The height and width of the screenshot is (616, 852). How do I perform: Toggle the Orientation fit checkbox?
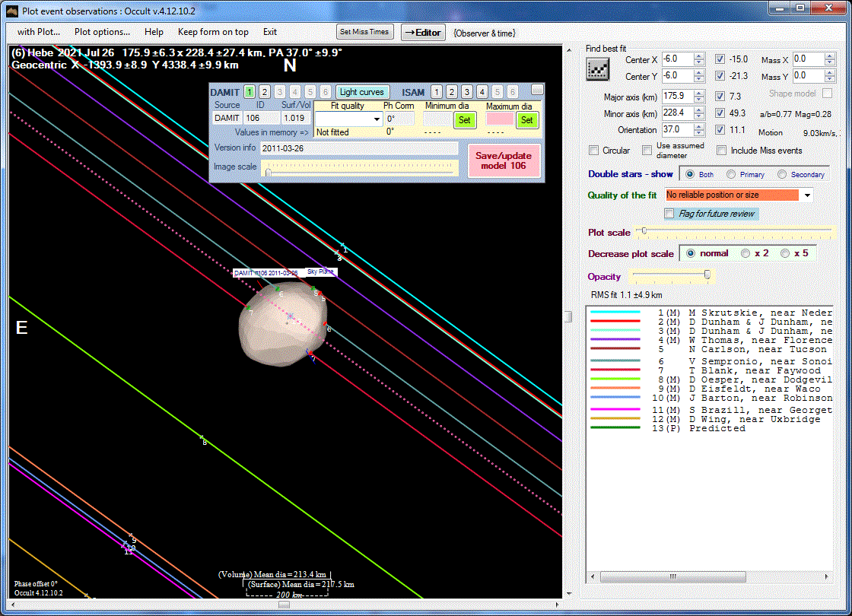tap(720, 130)
